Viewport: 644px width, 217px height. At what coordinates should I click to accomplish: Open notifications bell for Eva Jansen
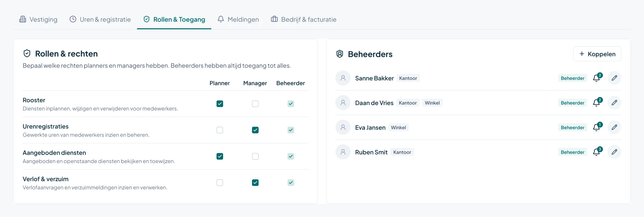click(x=597, y=127)
